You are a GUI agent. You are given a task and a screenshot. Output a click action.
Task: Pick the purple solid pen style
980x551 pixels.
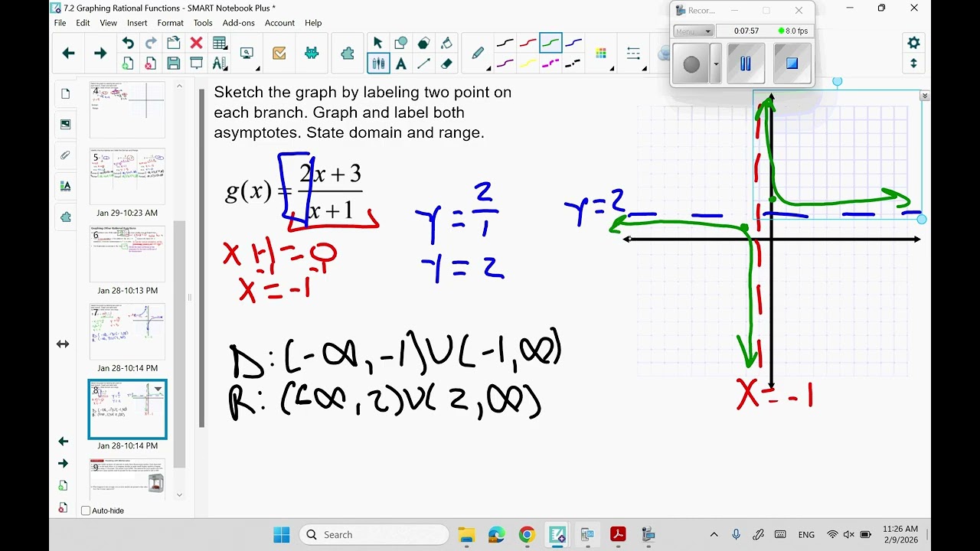click(x=505, y=64)
